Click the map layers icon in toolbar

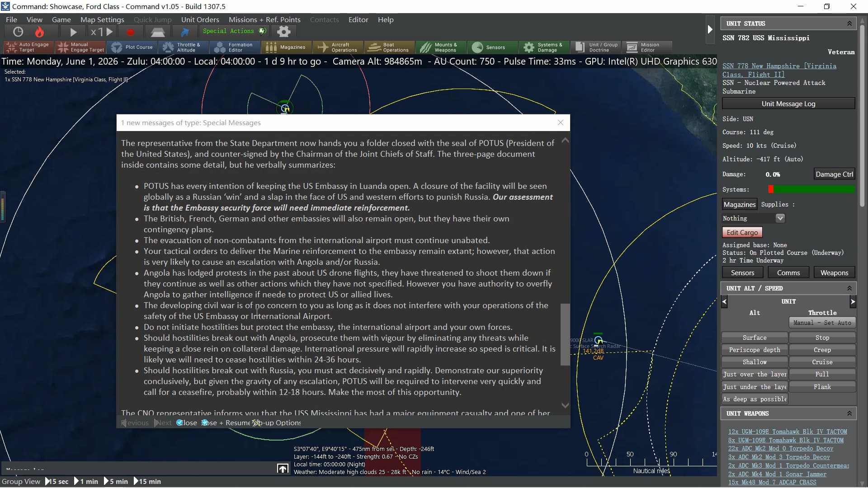157,32
